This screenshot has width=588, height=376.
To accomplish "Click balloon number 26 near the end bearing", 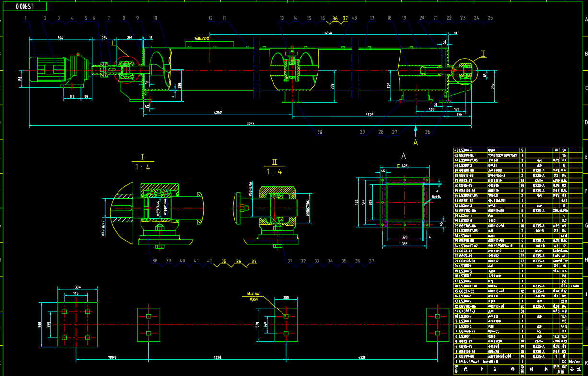I will tap(427, 132).
